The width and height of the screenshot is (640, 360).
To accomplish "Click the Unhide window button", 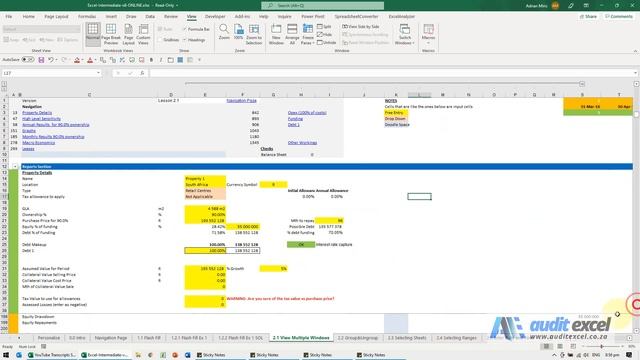I will coord(327,42).
